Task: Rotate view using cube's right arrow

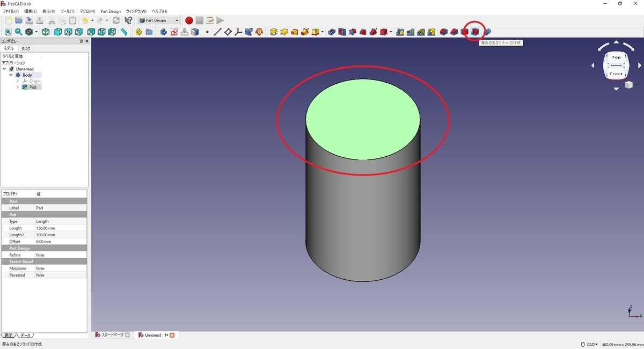Action: 639,66
